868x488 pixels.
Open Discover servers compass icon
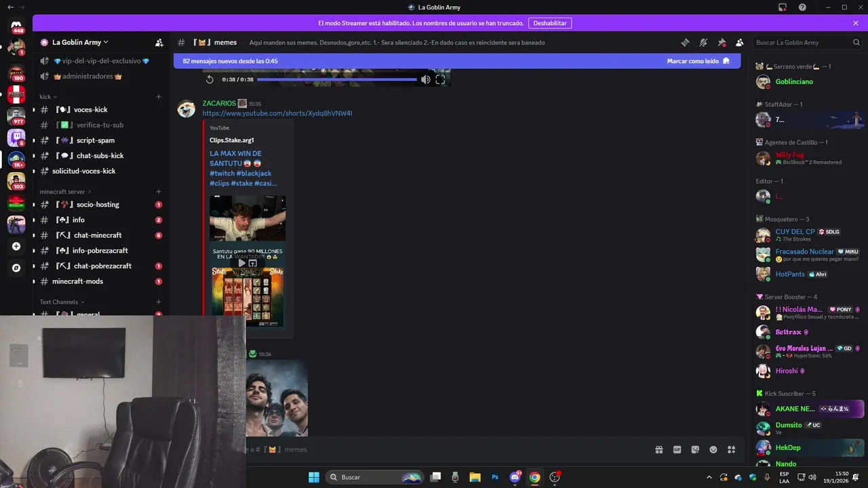point(16,268)
